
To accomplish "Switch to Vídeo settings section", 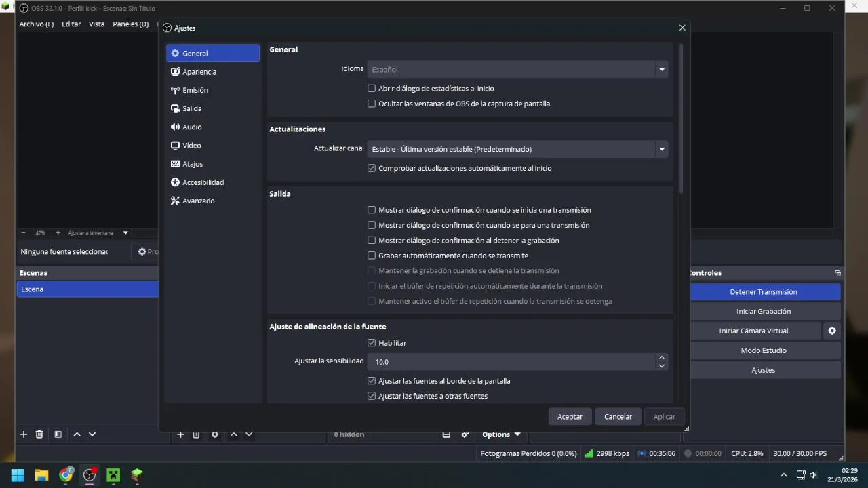I will click(213, 146).
